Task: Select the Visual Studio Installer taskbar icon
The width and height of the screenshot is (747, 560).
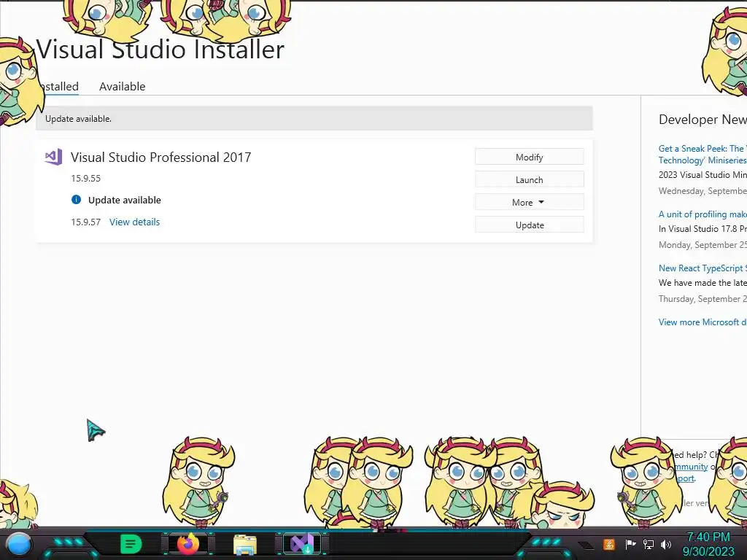Action: (303, 544)
